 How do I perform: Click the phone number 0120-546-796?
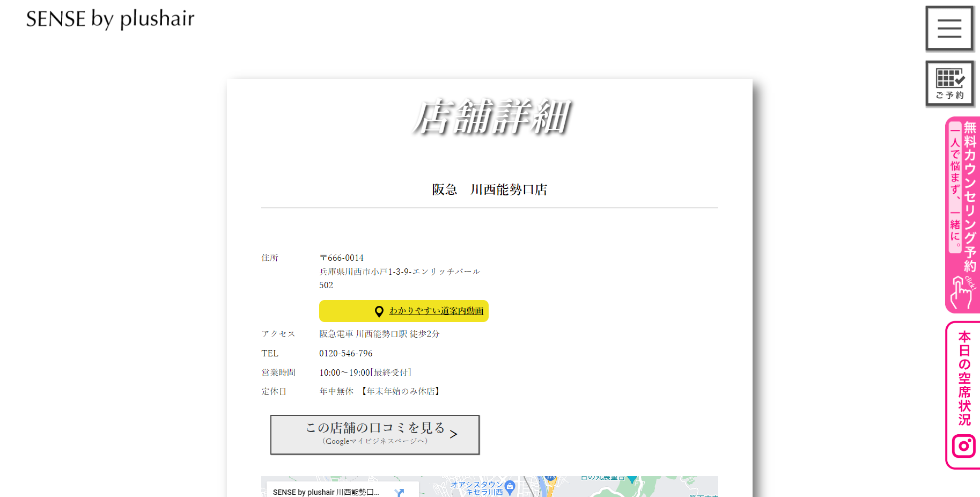pos(345,353)
